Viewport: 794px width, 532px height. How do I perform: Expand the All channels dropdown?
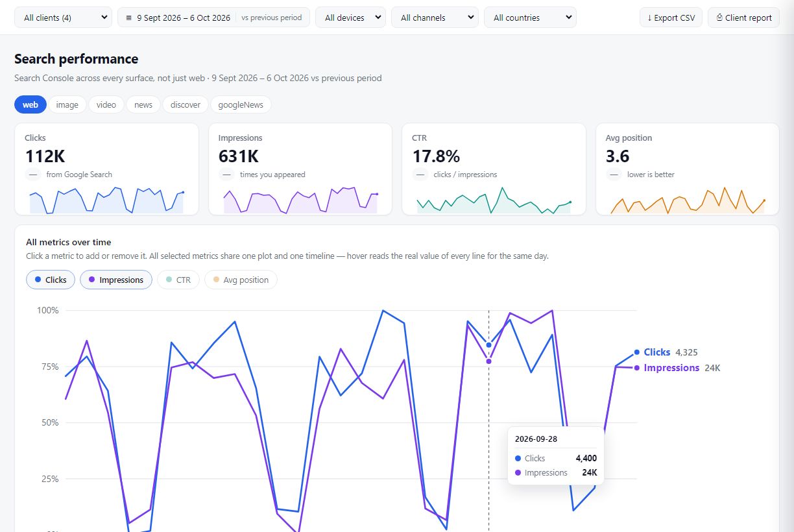[x=435, y=18]
